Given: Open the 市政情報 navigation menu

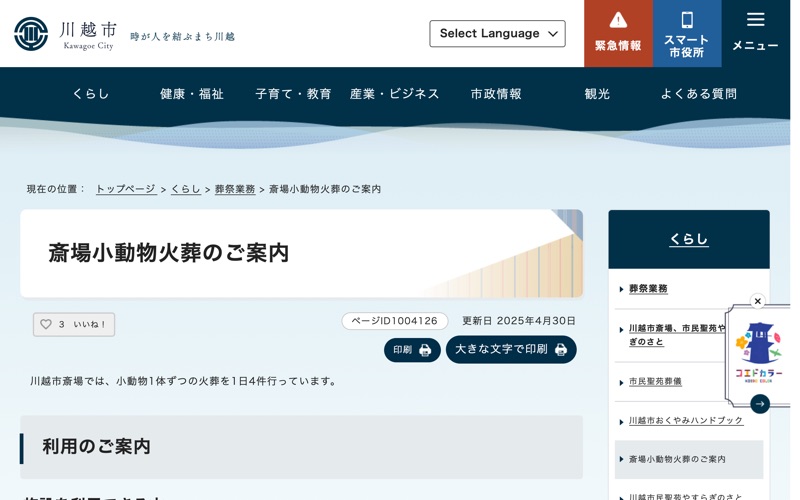Looking at the screenshot, I should point(496,94).
